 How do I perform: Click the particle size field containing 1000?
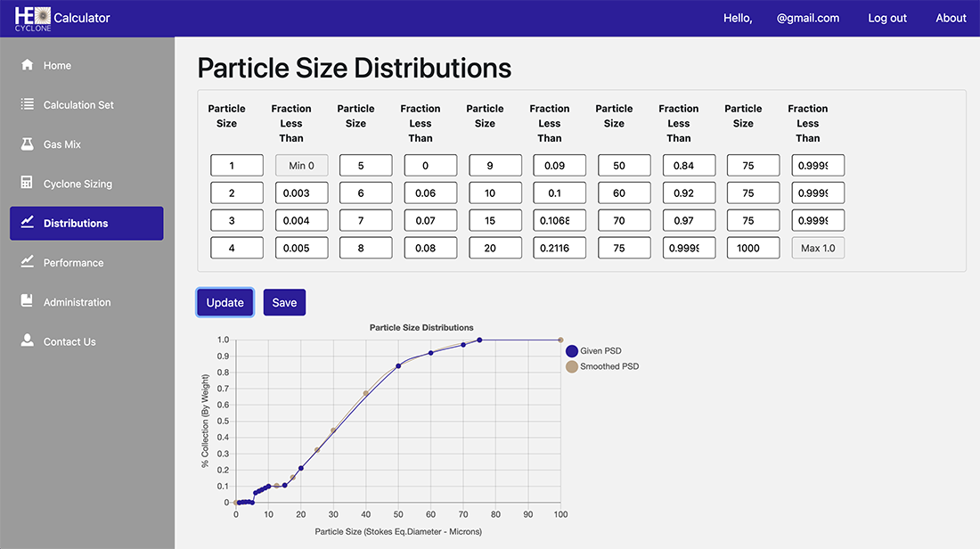click(x=753, y=248)
